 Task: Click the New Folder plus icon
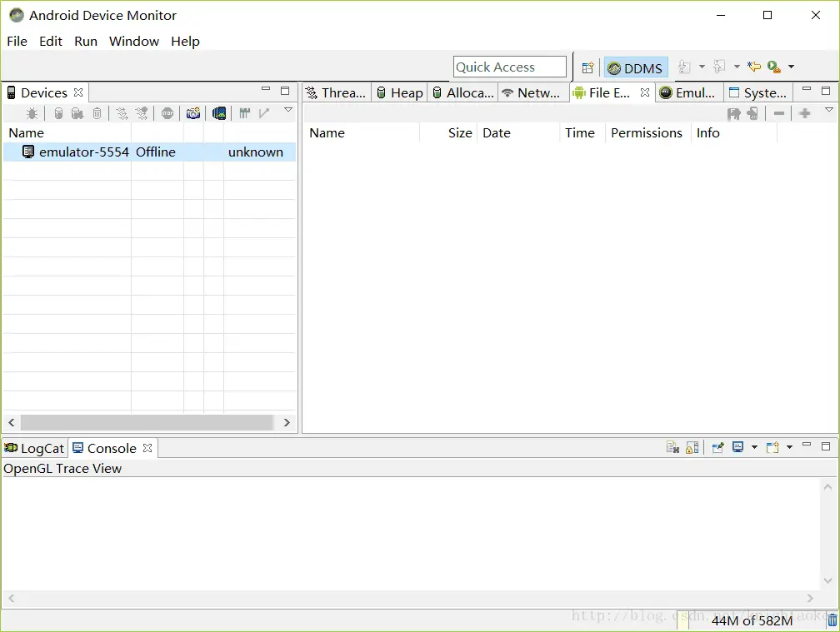[805, 113]
